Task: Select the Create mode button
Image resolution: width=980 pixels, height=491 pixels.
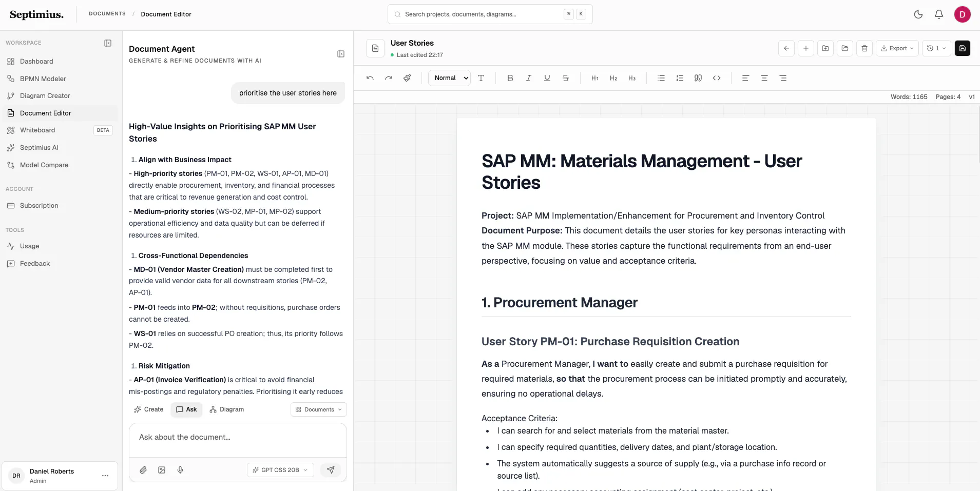Action: tap(149, 409)
